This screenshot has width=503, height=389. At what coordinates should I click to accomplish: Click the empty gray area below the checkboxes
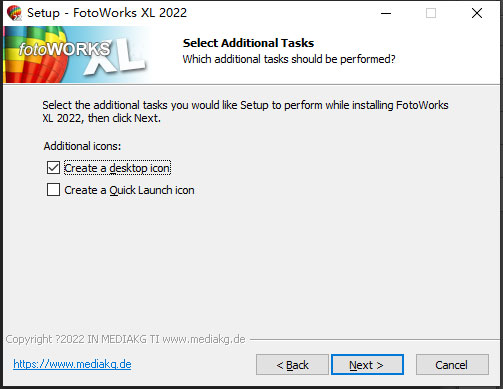[251, 263]
